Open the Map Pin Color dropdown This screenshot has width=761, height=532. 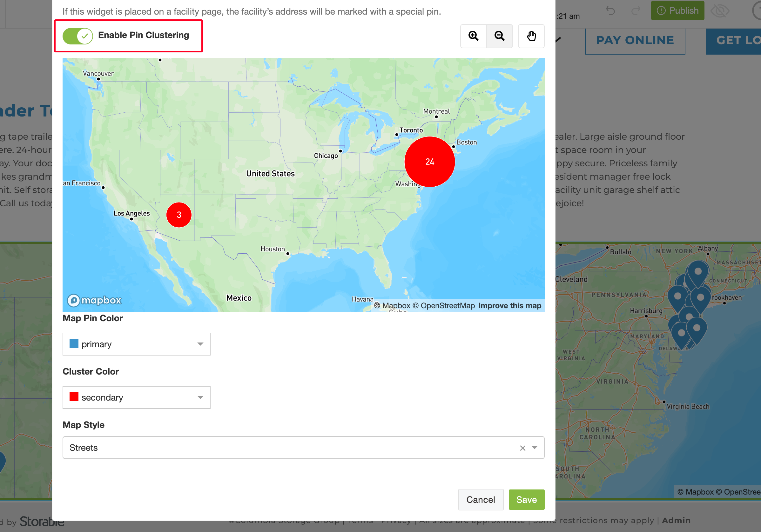tap(137, 344)
